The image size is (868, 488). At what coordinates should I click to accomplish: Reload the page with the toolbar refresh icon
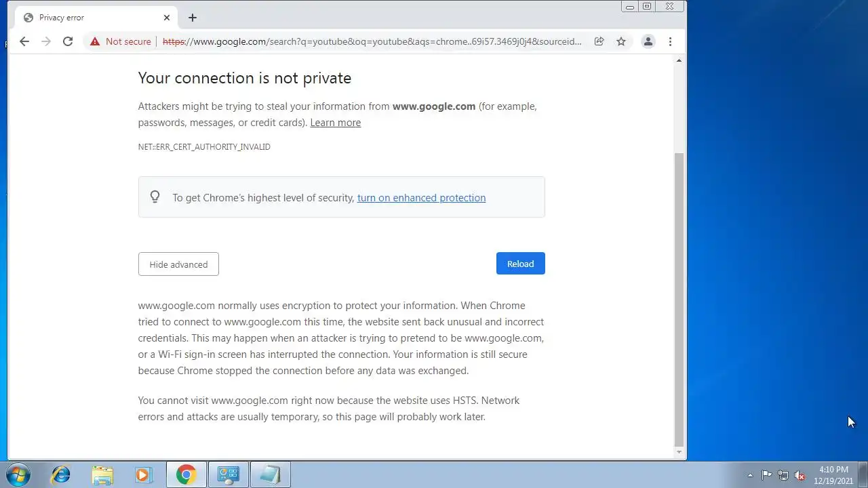(68, 41)
